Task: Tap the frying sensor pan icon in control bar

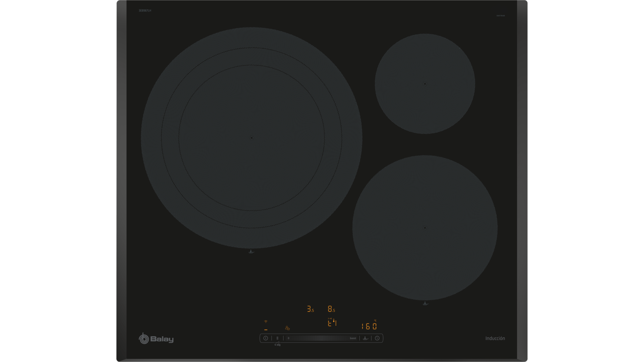Action: (365, 338)
